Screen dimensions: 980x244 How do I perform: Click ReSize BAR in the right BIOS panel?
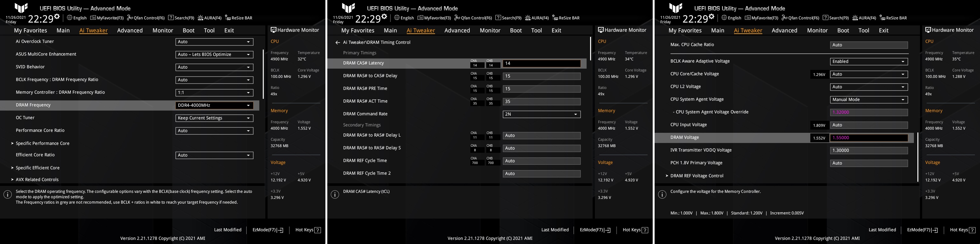[x=893, y=18]
